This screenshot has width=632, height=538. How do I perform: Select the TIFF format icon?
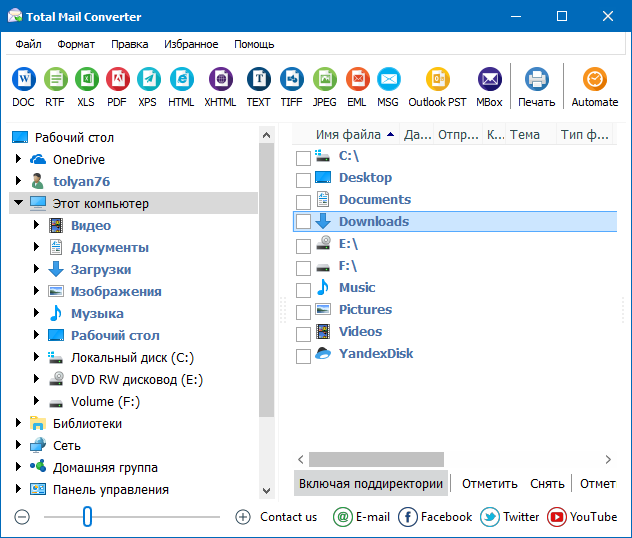291,80
